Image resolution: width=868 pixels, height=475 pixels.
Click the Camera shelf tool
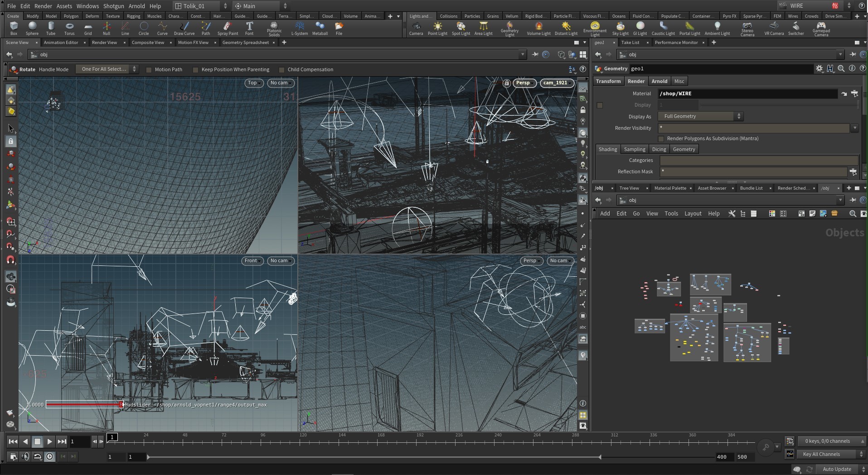[x=416, y=28]
